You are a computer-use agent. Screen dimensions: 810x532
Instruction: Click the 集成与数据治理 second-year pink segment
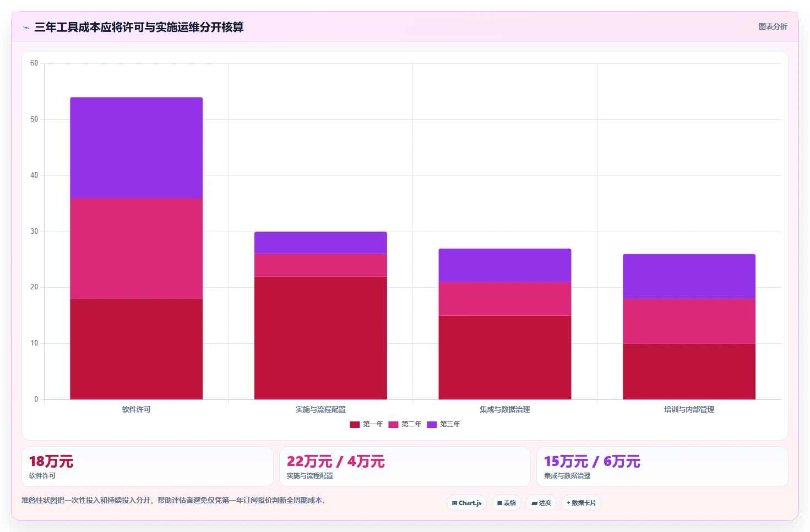tap(505, 299)
